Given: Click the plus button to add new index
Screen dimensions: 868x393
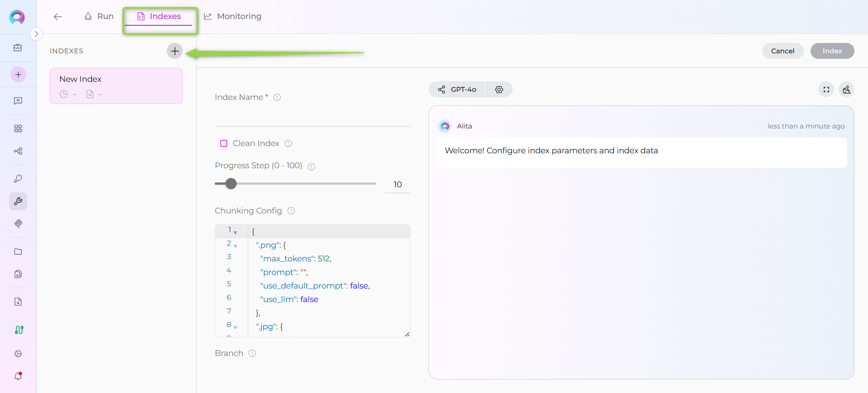Looking at the screenshot, I should [x=175, y=51].
